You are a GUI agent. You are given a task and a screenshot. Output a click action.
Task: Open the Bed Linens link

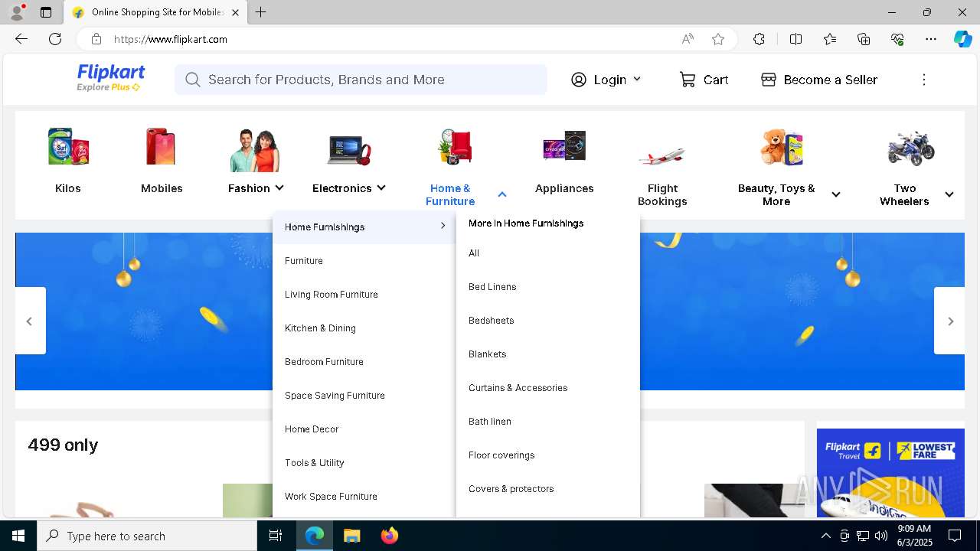[492, 287]
